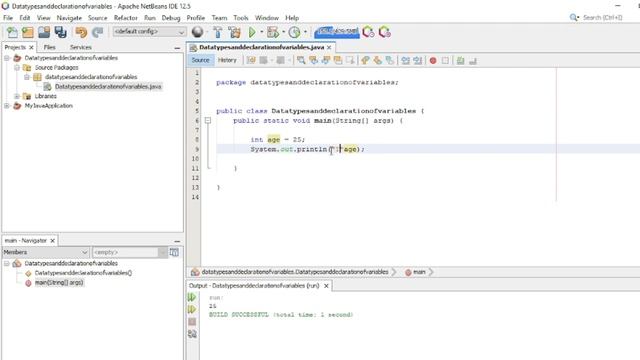Select Datatypesanddeclarationofvariables.java in project tree
The height and width of the screenshot is (360, 640).
coord(108,87)
